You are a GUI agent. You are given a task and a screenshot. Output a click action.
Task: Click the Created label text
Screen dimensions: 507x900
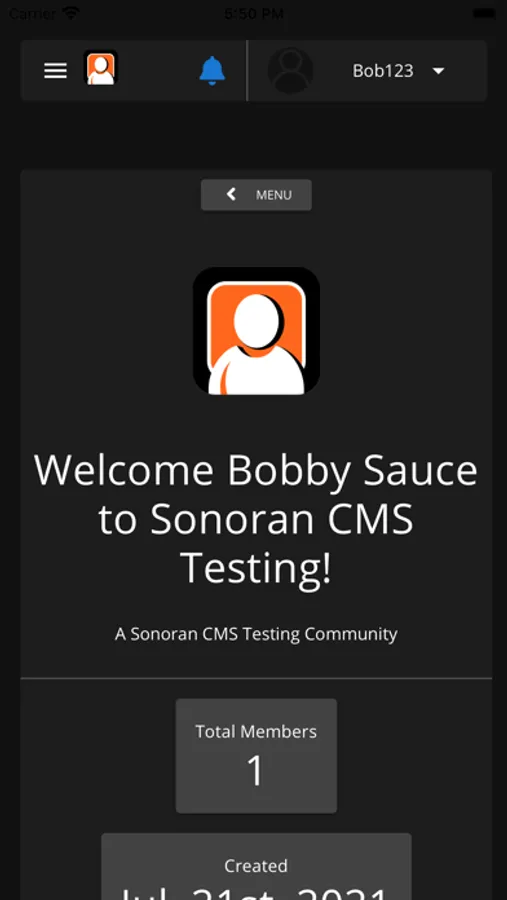coord(256,866)
